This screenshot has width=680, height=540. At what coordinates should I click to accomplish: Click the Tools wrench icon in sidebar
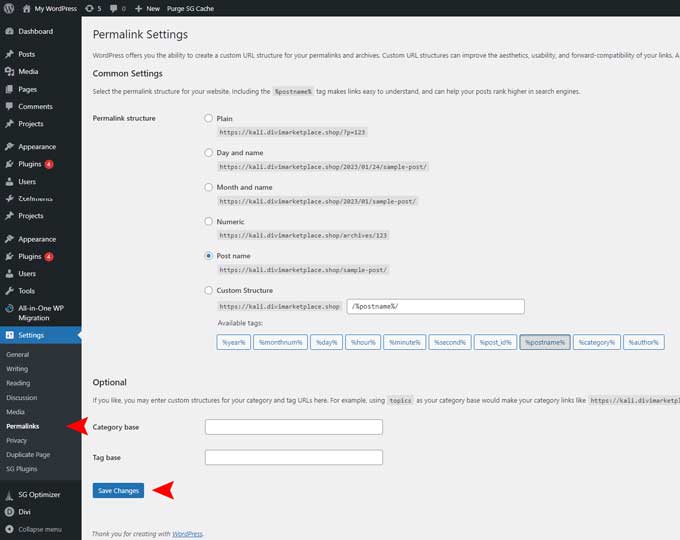[9, 290]
